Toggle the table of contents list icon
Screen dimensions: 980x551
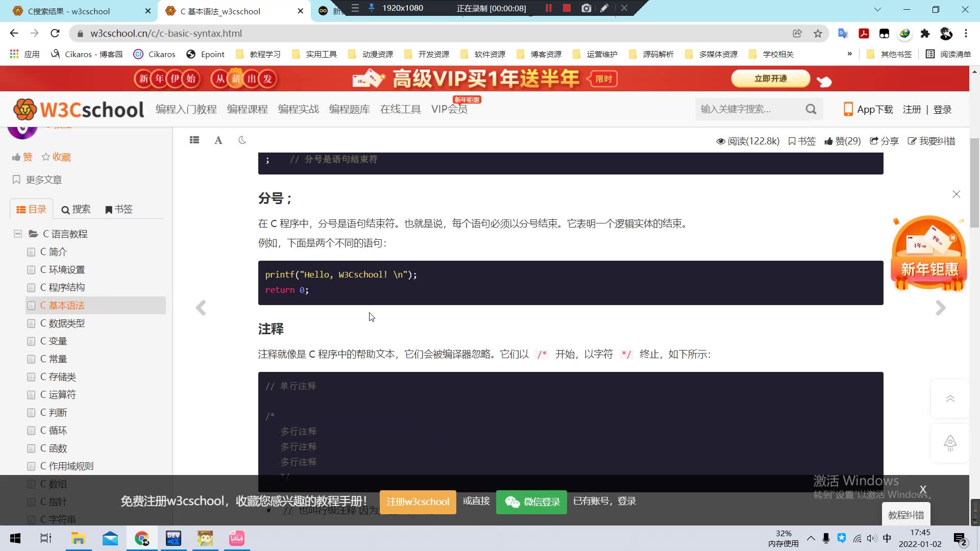(x=194, y=140)
